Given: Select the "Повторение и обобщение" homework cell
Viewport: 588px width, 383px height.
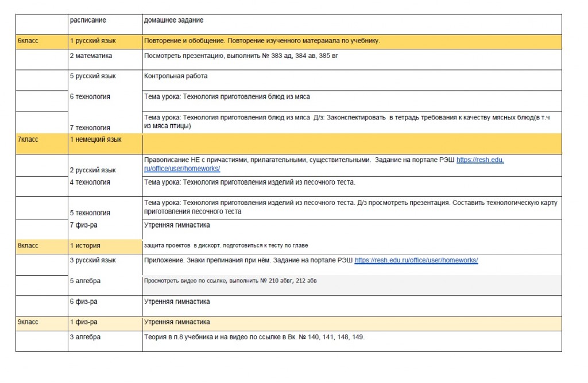Looking at the screenshot, I should click(262, 41).
